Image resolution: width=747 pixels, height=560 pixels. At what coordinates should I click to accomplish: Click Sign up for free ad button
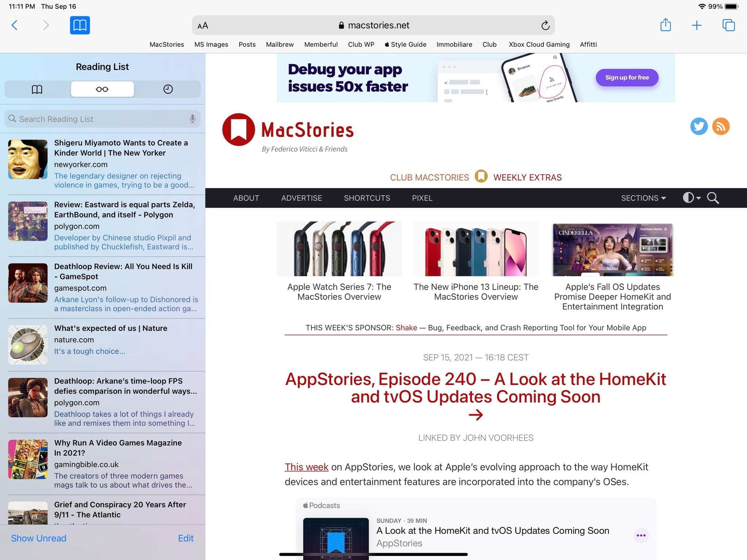coord(627,77)
